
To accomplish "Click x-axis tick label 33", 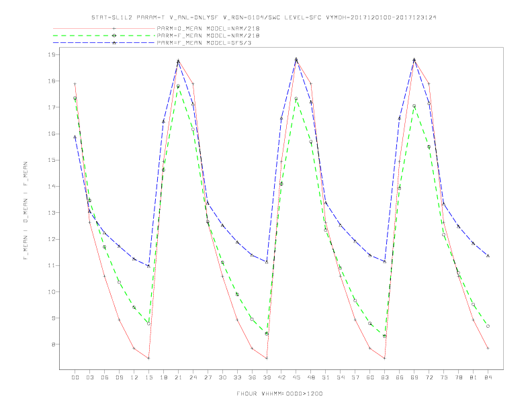I will (237, 377).
